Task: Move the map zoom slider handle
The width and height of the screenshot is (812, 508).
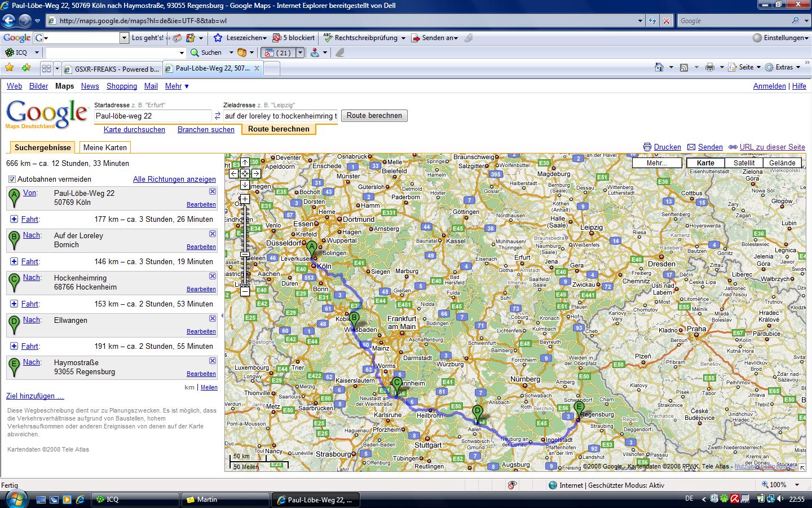Action: pos(245,255)
